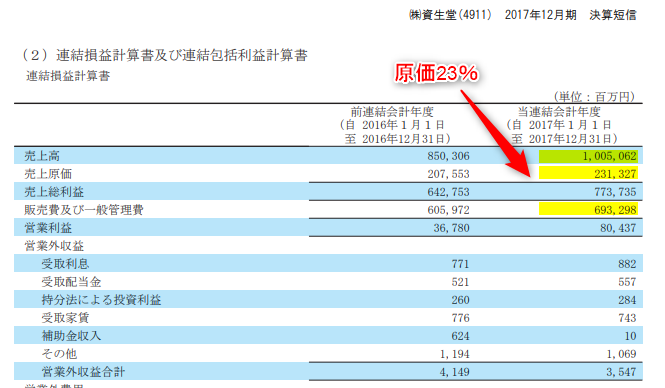The height and width of the screenshot is (388, 665).
Task: Click the section title 連結損益計算書及び連結包括利益計算書
Action: (182, 55)
